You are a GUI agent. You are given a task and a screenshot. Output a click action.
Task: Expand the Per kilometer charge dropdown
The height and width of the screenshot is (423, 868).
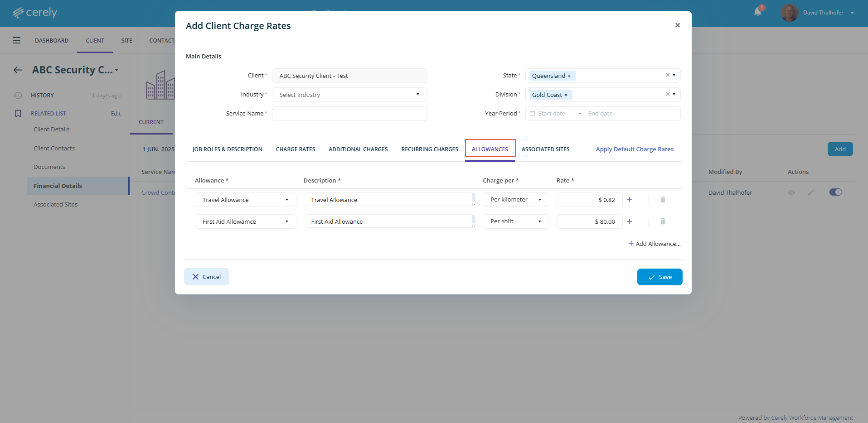pos(515,200)
